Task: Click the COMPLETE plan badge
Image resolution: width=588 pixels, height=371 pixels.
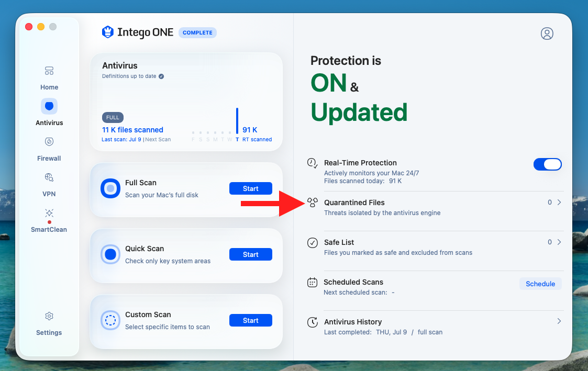Action: [197, 32]
